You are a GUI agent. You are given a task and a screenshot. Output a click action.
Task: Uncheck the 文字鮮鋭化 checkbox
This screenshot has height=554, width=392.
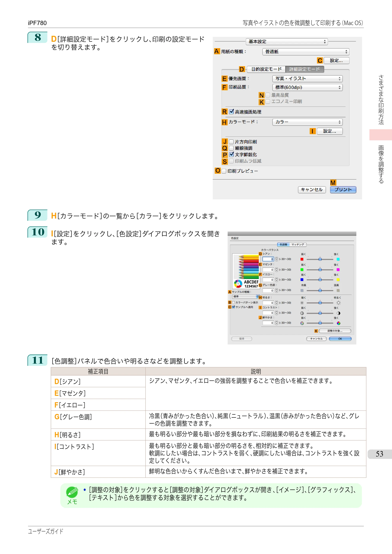pyautogui.click(x=232, y=155)
